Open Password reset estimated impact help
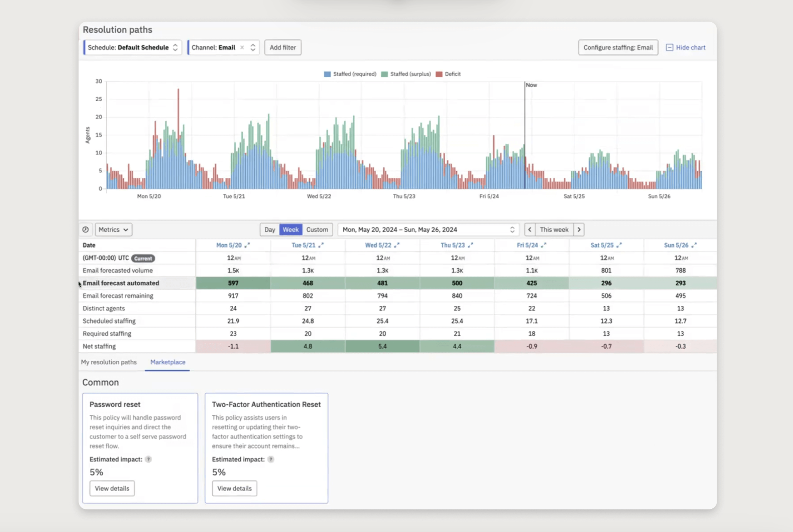Screen dimensions: 793x532 click(149, 459)
